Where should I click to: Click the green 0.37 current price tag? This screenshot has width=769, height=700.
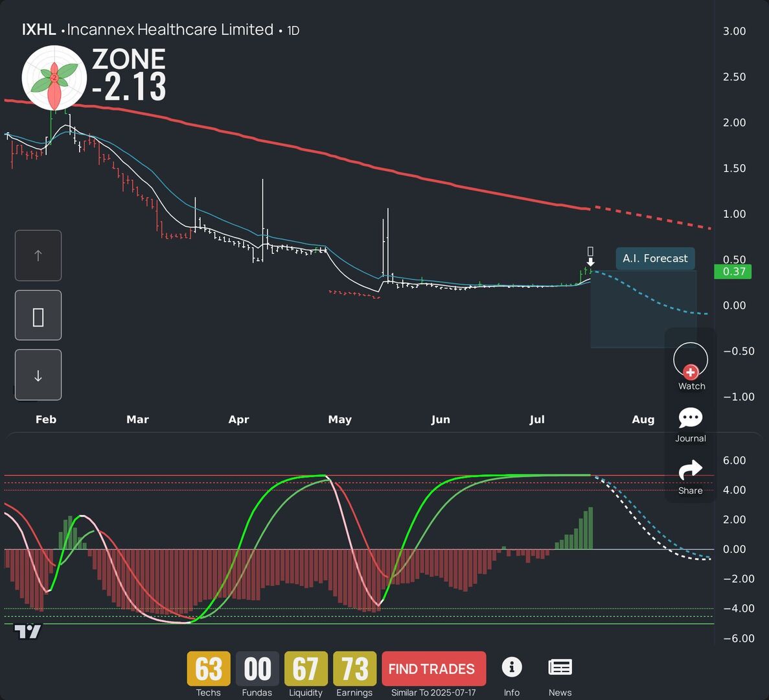(x=733, y=272)
